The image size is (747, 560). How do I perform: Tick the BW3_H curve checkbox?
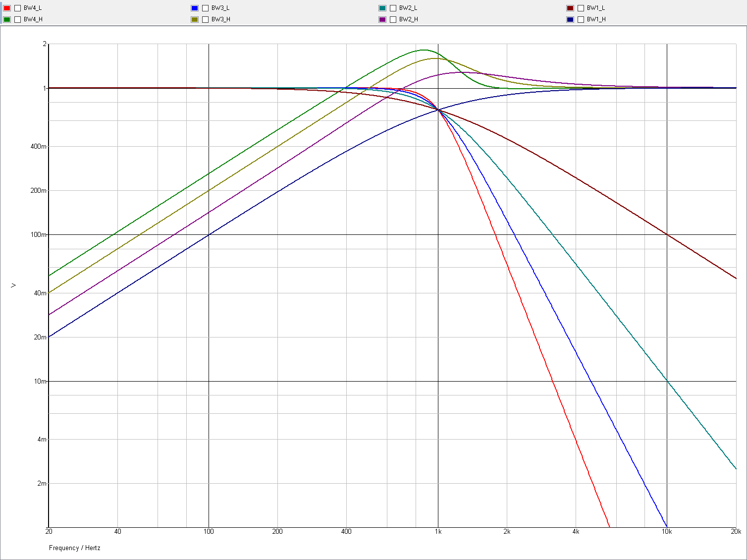[x=206, y=19]
